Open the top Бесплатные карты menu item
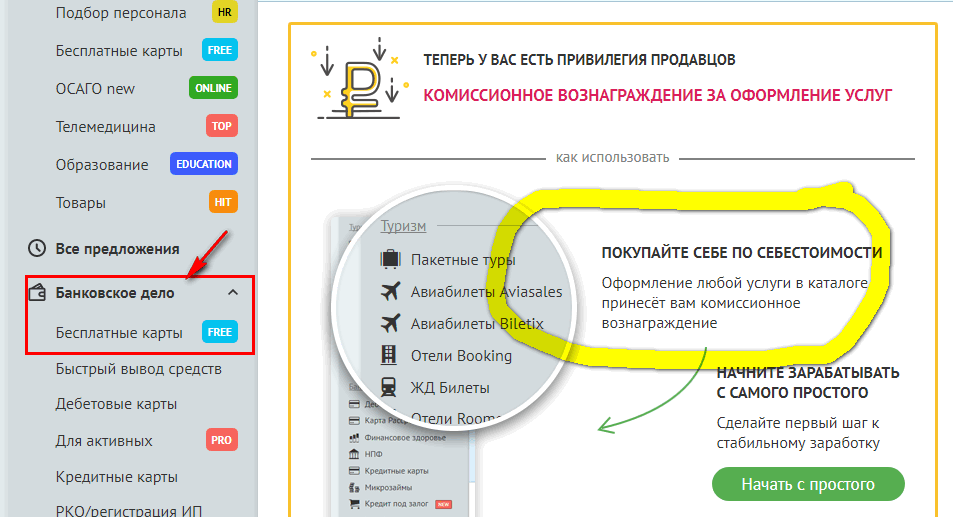This screenshot has width=953, height=517. [x=119, y=50]
